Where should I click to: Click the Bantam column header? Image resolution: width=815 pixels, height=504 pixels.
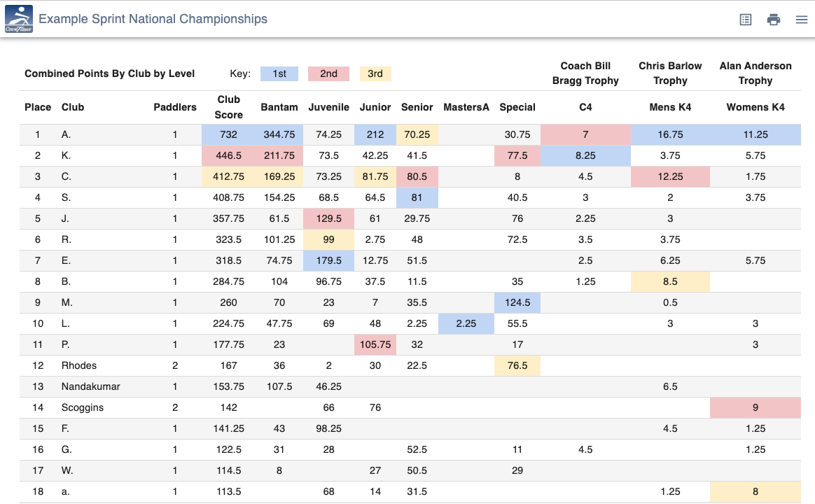(x=279, y=107)
